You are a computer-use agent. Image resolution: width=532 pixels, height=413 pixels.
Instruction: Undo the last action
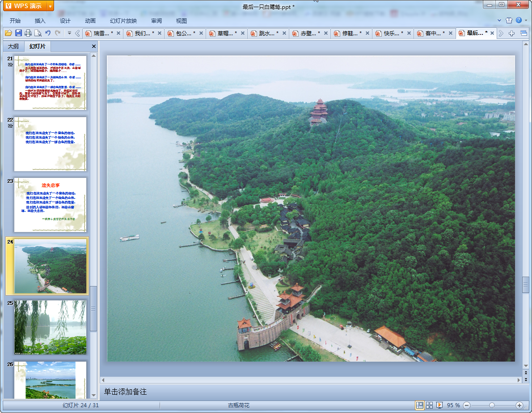pyautogui.click(x=48, y=33)
